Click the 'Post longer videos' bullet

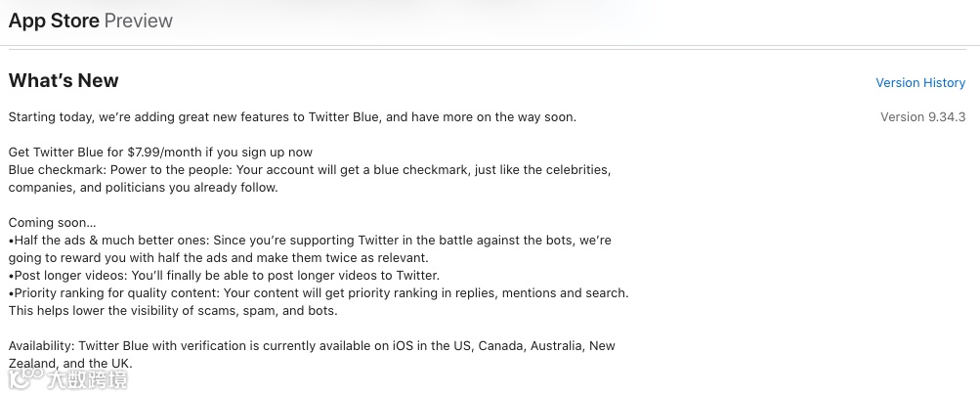[224, 276]
